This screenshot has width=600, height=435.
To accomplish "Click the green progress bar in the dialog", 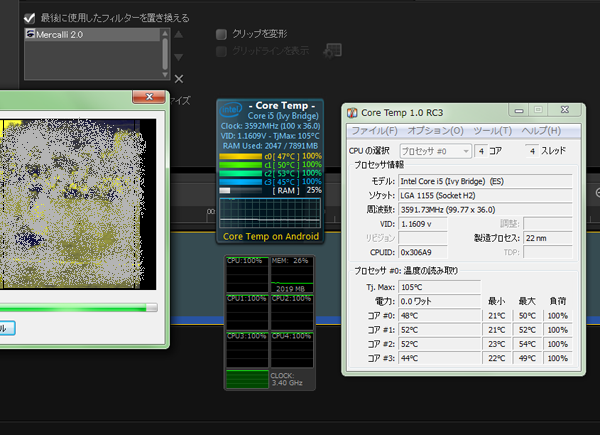I will pos(75,308).
